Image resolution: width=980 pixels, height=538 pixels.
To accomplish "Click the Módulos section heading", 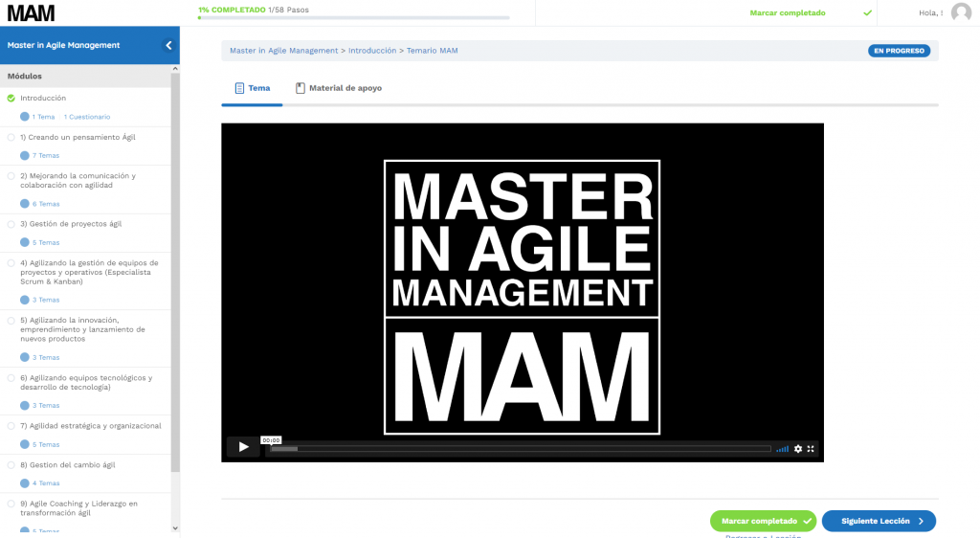I will pos(24,77).
